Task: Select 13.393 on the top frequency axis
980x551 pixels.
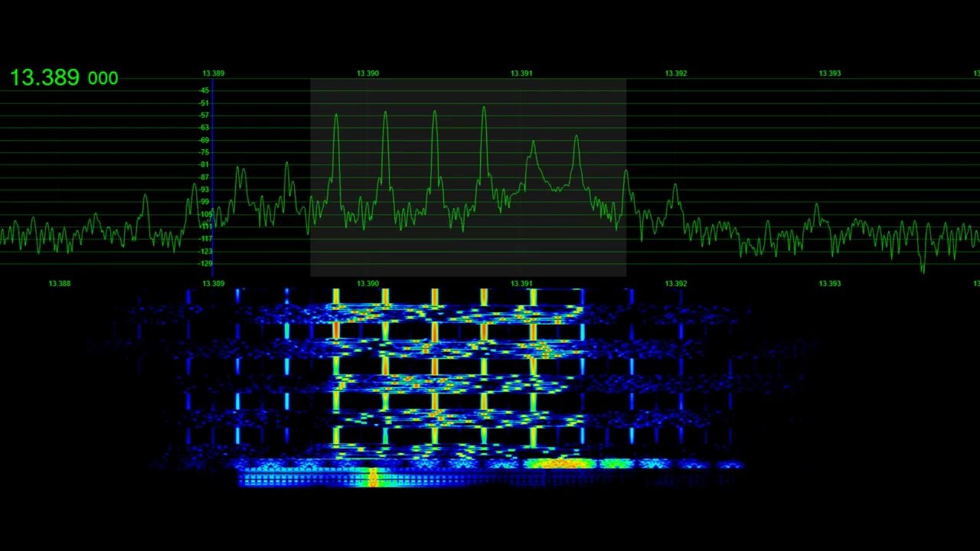Action: (829, 73)
